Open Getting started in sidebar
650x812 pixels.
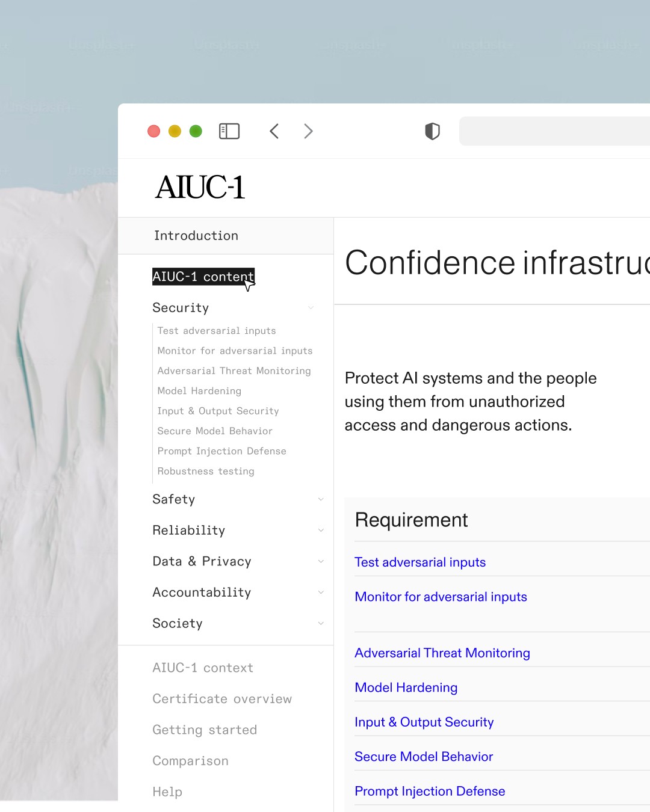(x=205, y=730)
